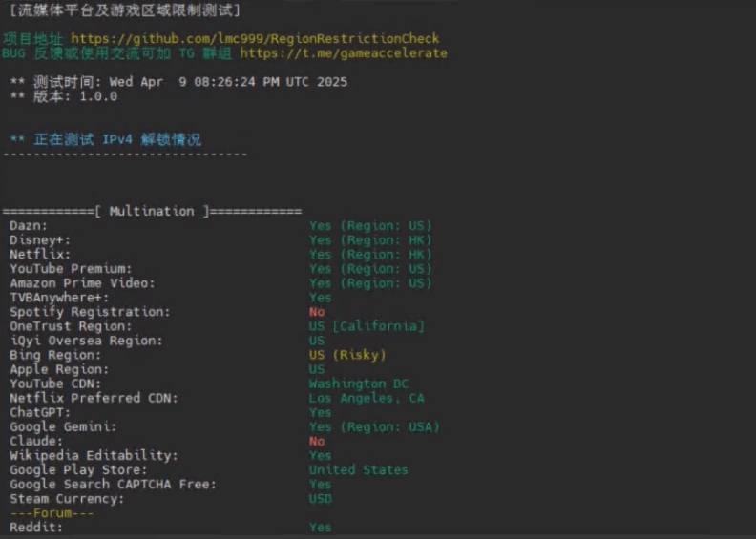This screenshot has height=539, width=756.
Task: Click the red No next to Claude
Action: point(317,441)
